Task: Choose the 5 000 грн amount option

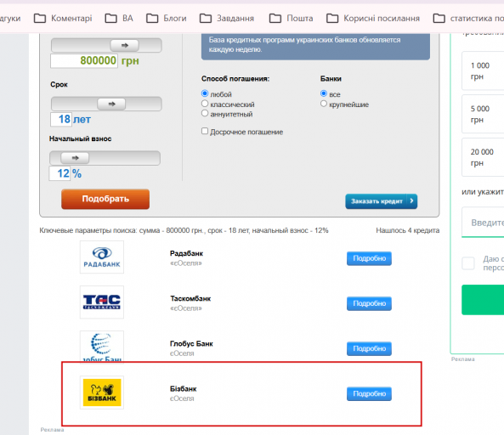Action: (483, 114)
